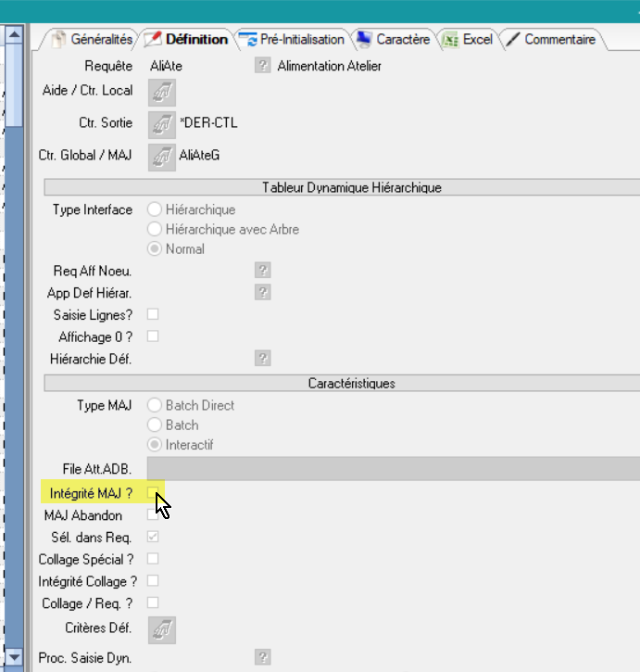The image size is (640, 672).
Task: Open the Critères Déf. editor icon
Action: click(163, 629)
